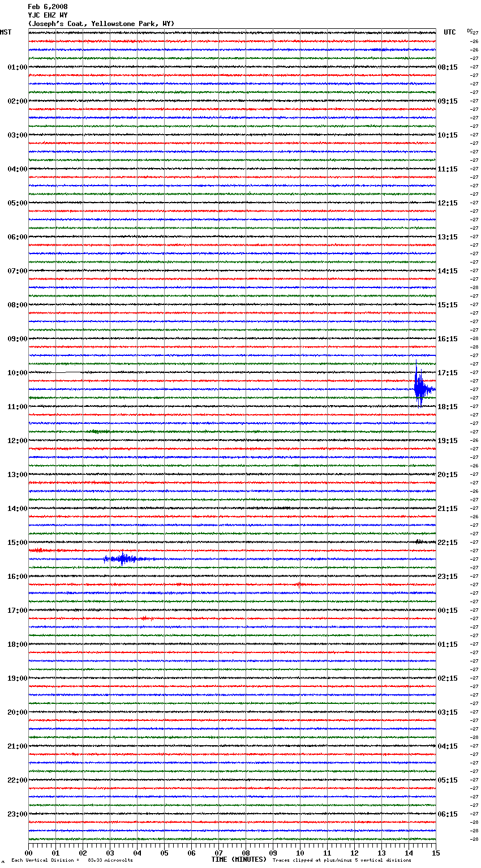The width and height of the screenshot is (481, 868).
Task: Click the '10' minute tick label
Action: tap(300, 853)
